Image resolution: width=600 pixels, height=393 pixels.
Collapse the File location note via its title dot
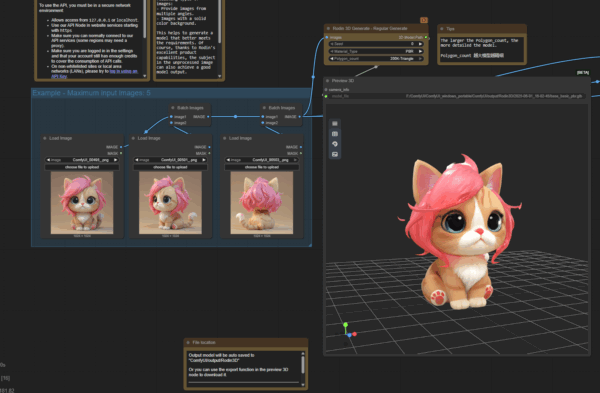(x=188, y=342)
